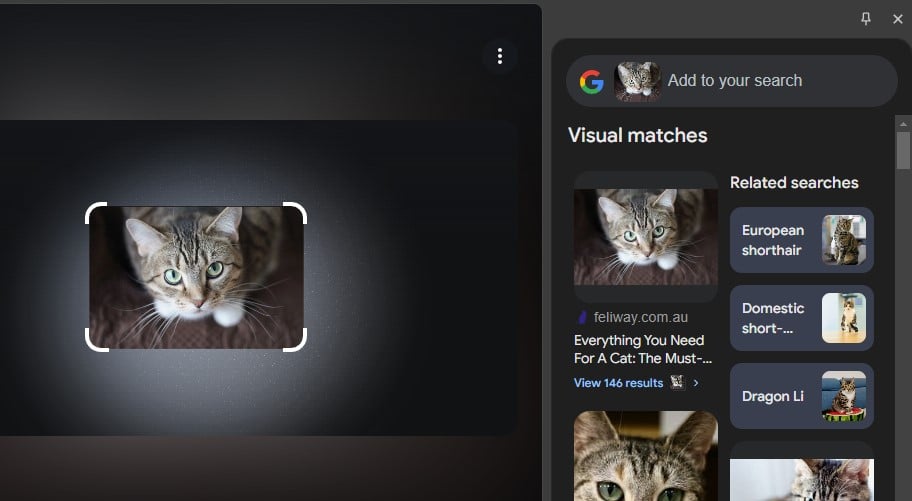Click the bottom-right corner handle of selection

point(295,340)
